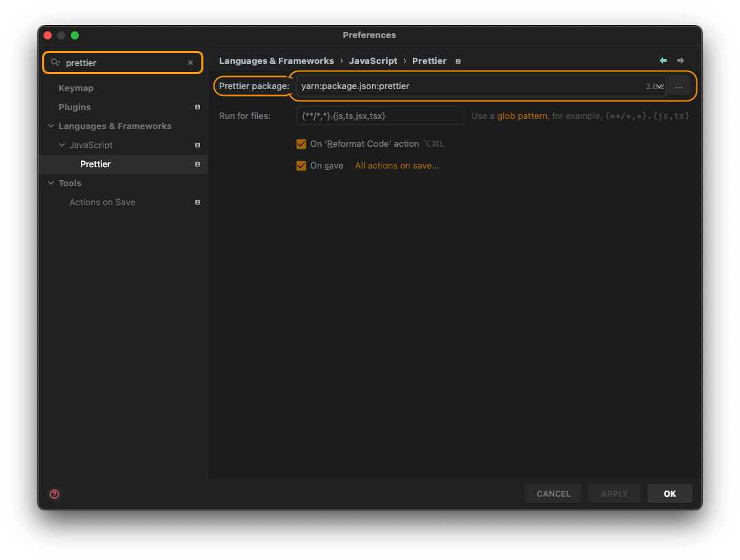This screenshot has height=560, width=740.
Task: Click the project-level icon beside Plugins
Action: point(198,107)
